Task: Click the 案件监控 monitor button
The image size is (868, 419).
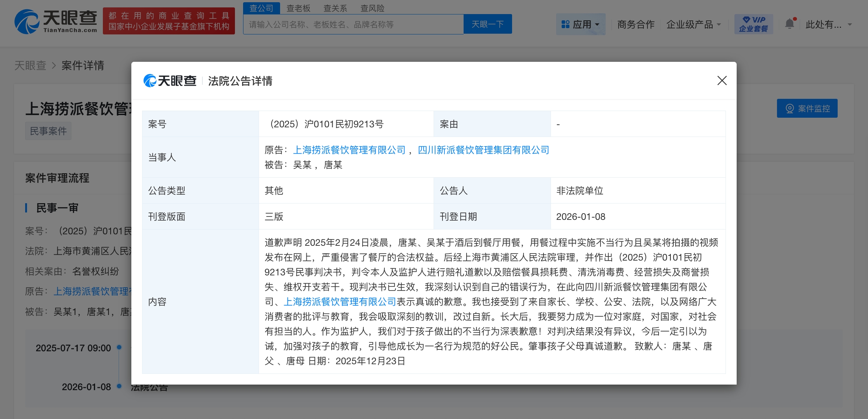Action: point(807,108)
